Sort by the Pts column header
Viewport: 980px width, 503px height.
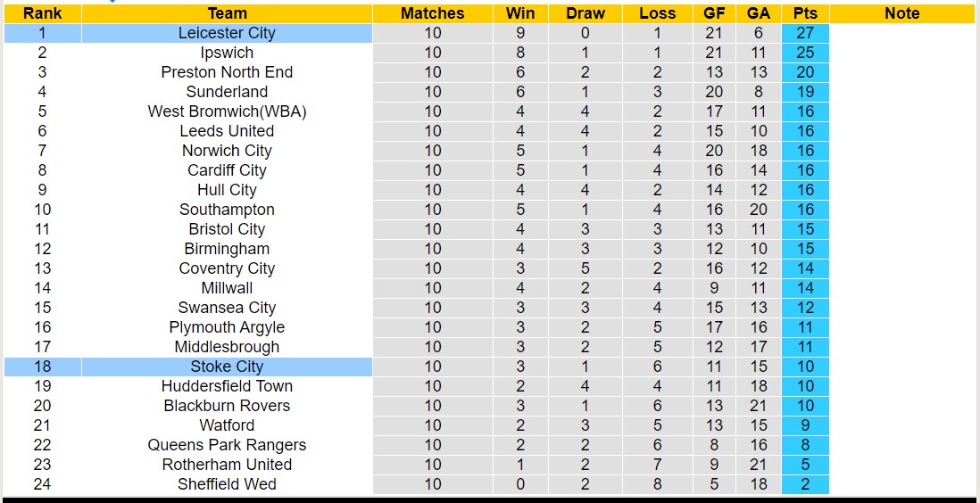click(805, 13)
